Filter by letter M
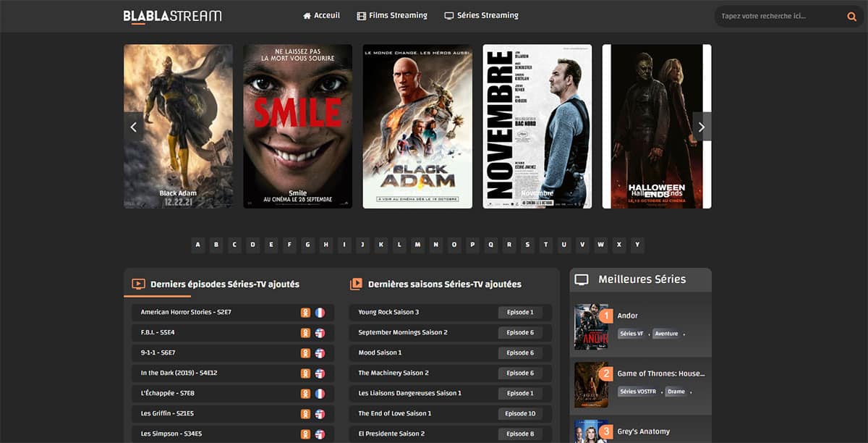This screenshot has width=868, height=443. pyautogui.click(x=417, y=245)
